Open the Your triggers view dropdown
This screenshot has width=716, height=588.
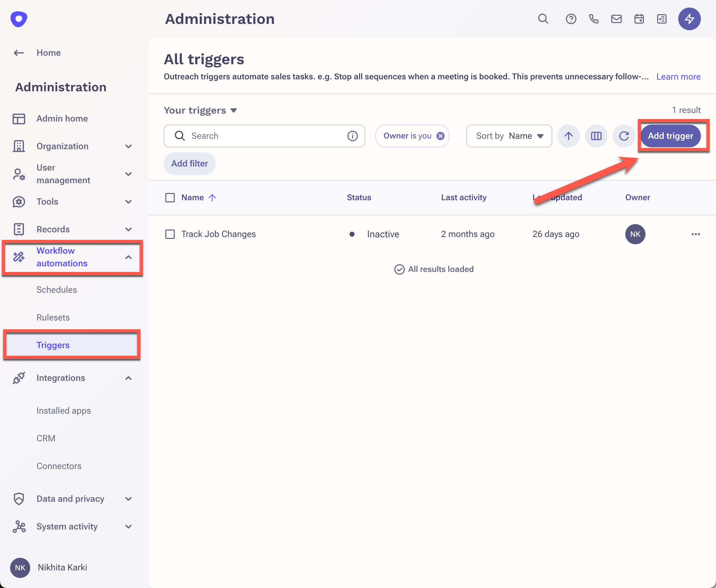pyautogui.click(x=200, y=110)
